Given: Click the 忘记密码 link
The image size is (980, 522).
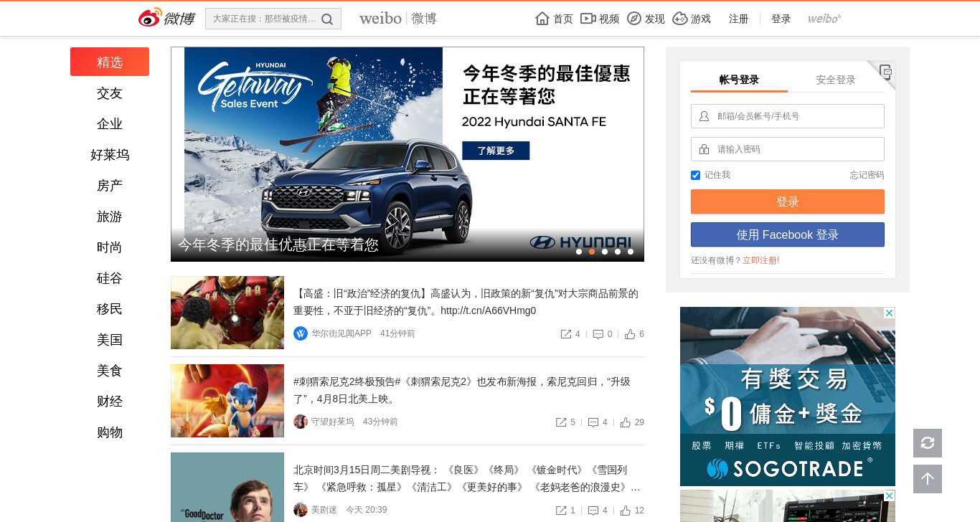Looking at the screenshot, I should (867, 175).
